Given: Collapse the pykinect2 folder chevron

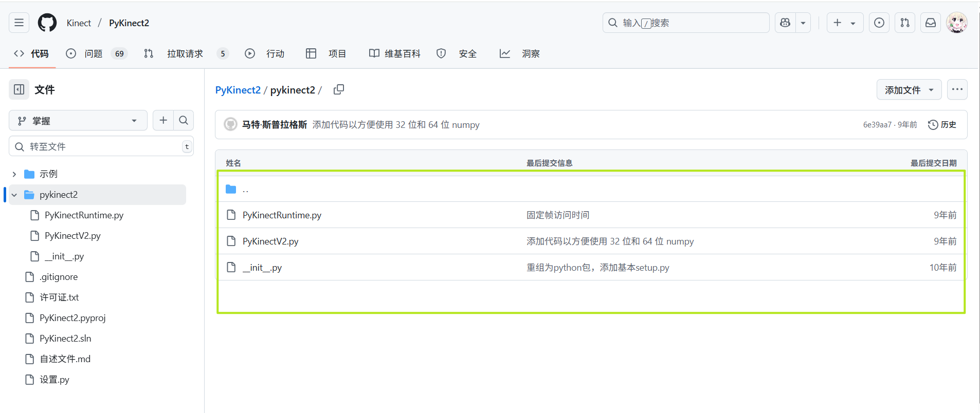Looking at the screenshot, I should click(14, 195).
